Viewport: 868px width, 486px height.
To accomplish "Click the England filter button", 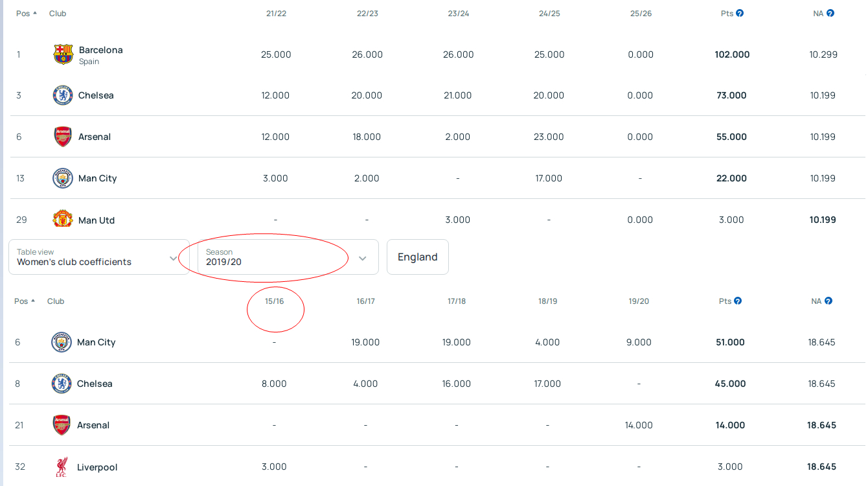I will click(418, 257).
